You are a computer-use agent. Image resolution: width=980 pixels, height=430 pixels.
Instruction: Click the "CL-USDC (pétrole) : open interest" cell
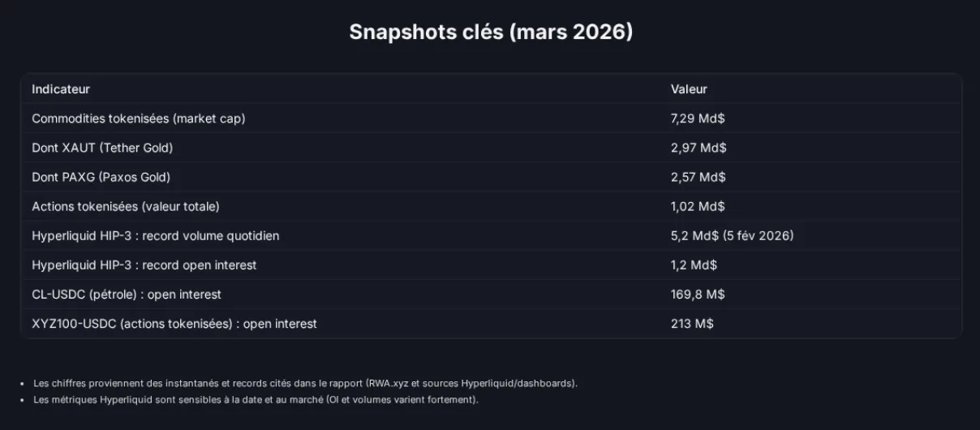click(x=127, y=294)
